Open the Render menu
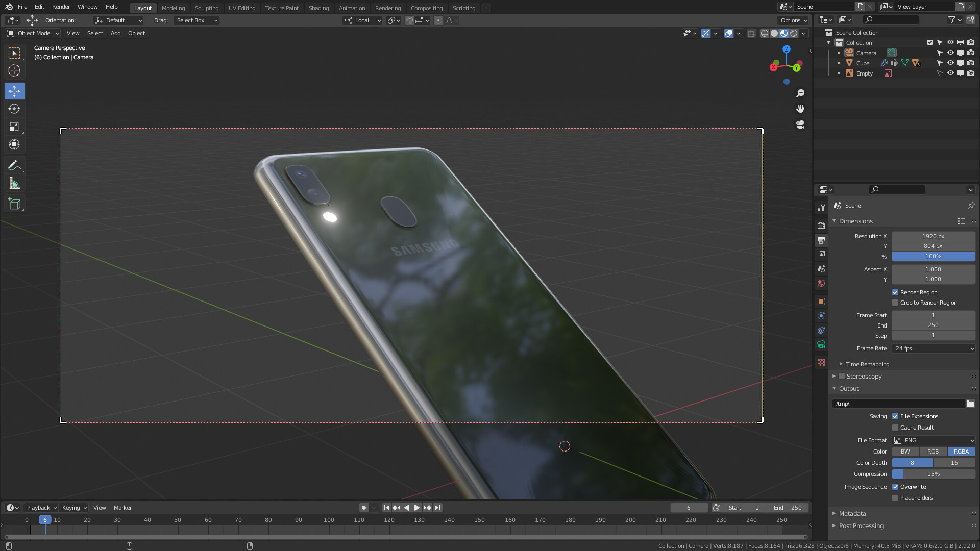The height and width of the screenshot is (551, 980). click(60, 7)
